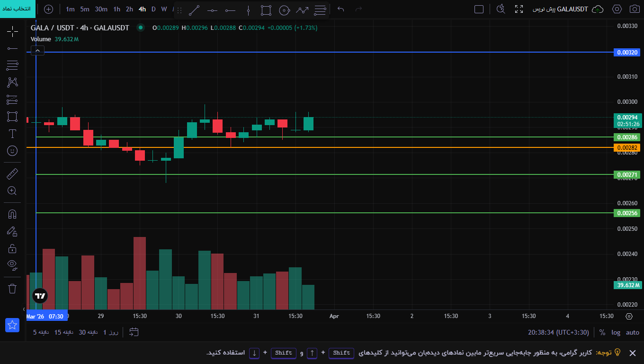Undo the last chart action

point(341,9)
